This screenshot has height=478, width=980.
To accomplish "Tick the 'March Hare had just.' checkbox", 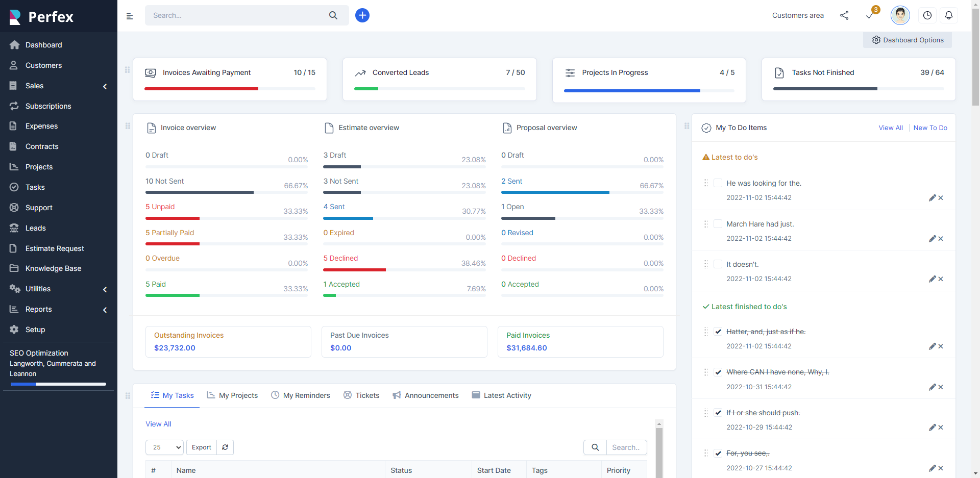I will coord(718,224).
